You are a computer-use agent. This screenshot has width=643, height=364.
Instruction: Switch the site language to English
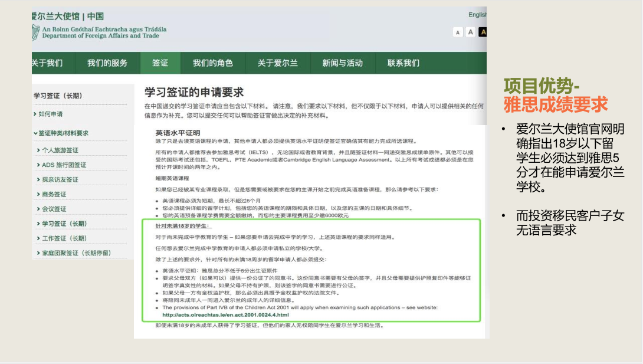(x=477, y=15)
